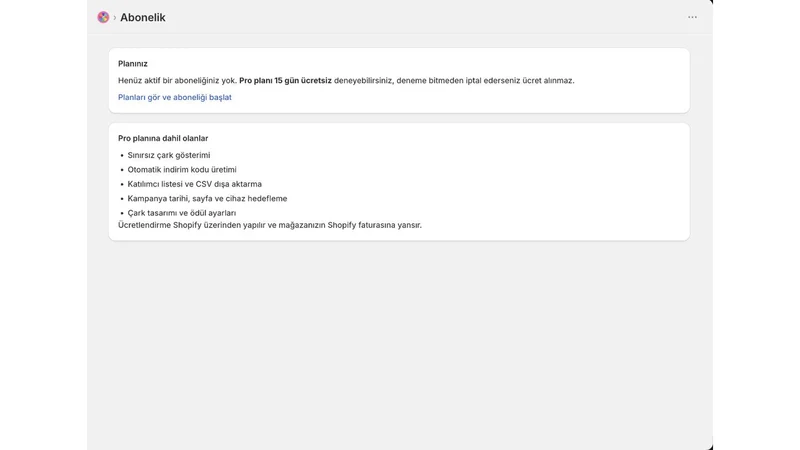Screen dimensions: 800x450
Task: Click the 'Planınız' card heading
Action: pyautogui.click(x=133, y=64)
